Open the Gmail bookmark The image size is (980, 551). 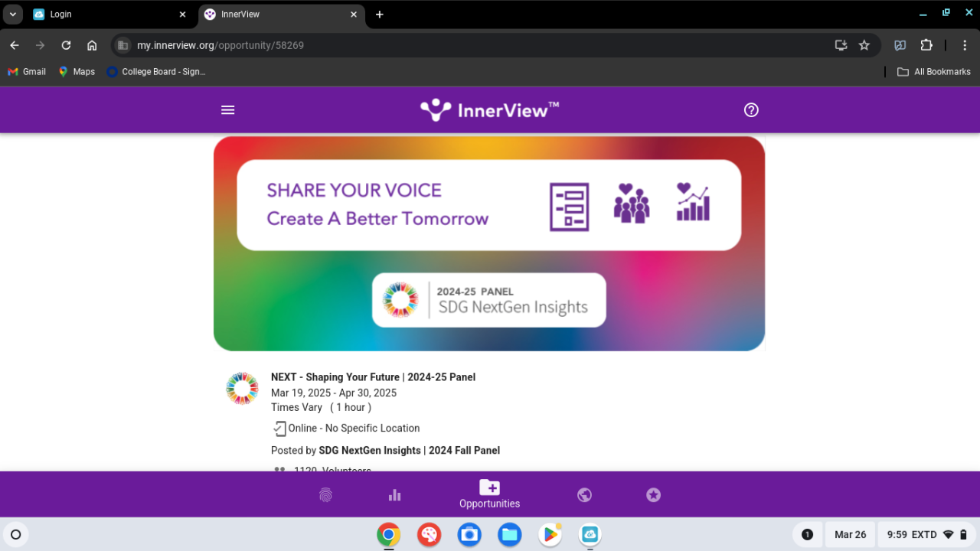[27, 72]
